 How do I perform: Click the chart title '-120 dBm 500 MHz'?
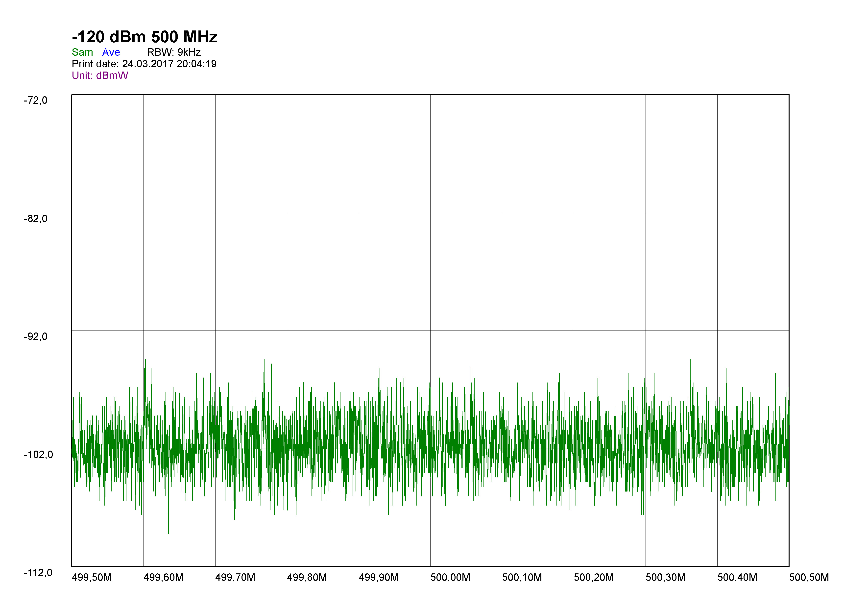pyautogui.click(x=145, y=37)
